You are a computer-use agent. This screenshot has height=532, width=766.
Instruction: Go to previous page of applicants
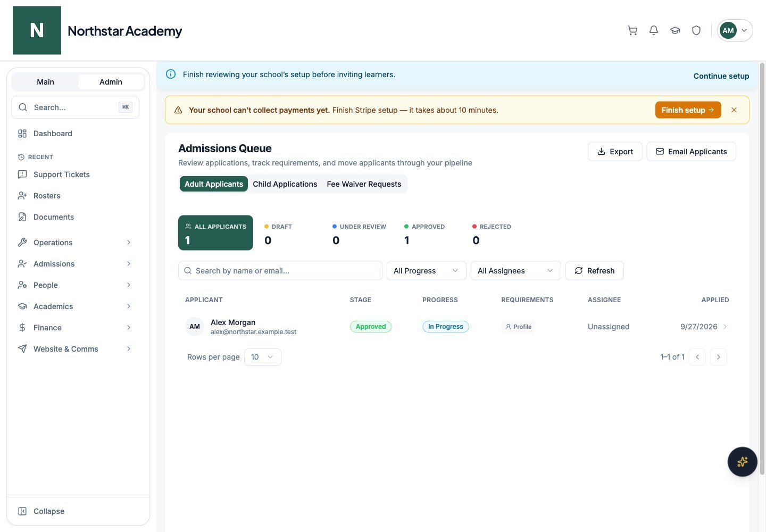(x=697, y=357)
